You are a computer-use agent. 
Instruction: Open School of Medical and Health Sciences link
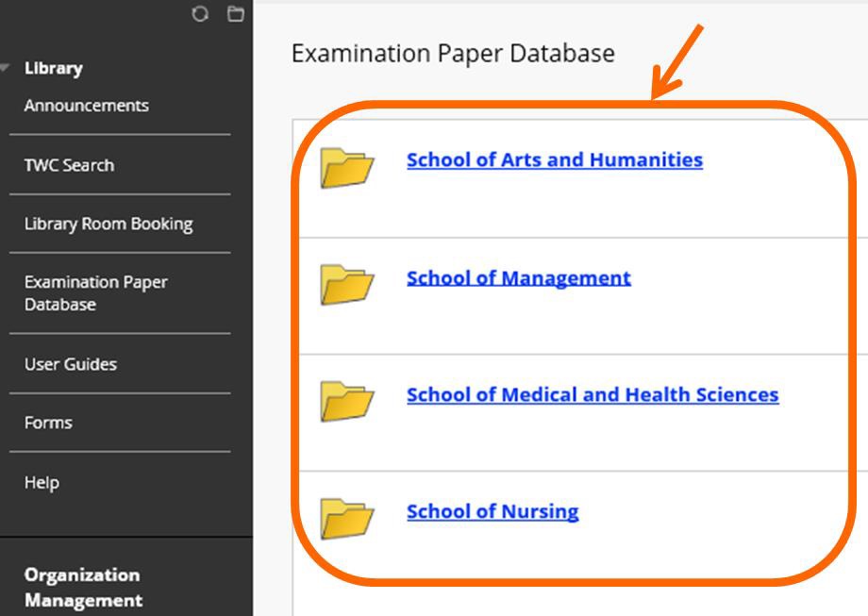tap(593, 394)
